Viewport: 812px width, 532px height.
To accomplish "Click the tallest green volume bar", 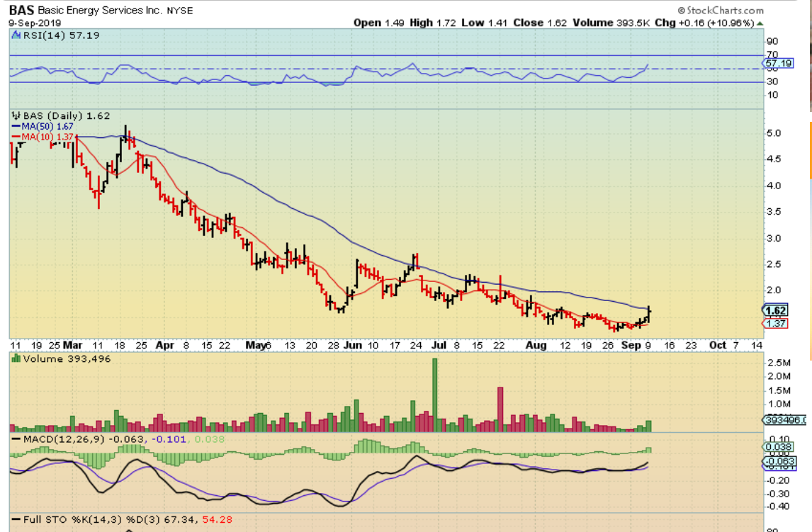I will coord(435,395).
